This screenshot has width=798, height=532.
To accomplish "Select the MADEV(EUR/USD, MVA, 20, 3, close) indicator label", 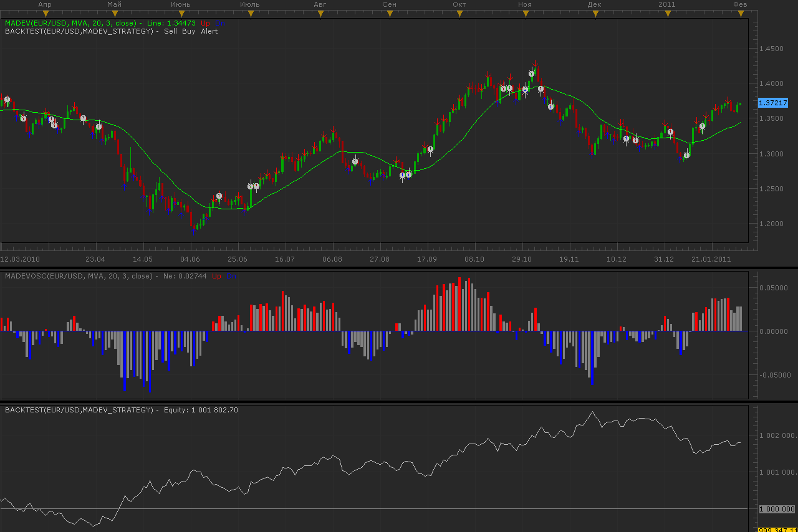I will click(x=70, y=23).
